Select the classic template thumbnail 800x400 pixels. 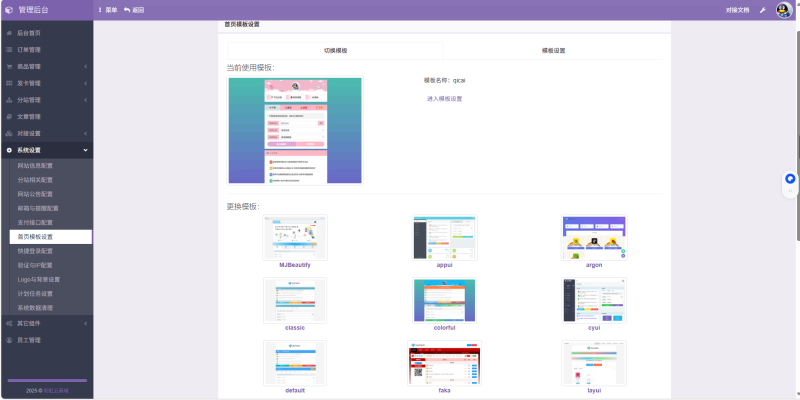[x=295, y=301]
